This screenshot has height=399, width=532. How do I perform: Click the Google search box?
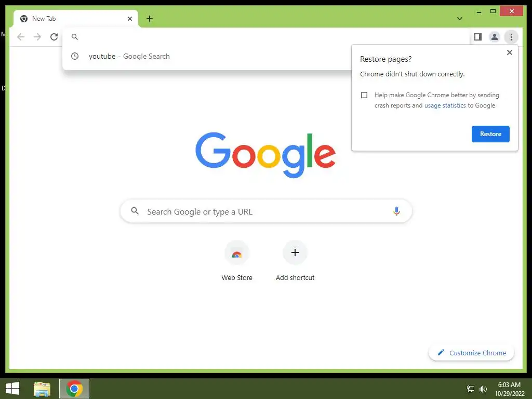(266, 211)
